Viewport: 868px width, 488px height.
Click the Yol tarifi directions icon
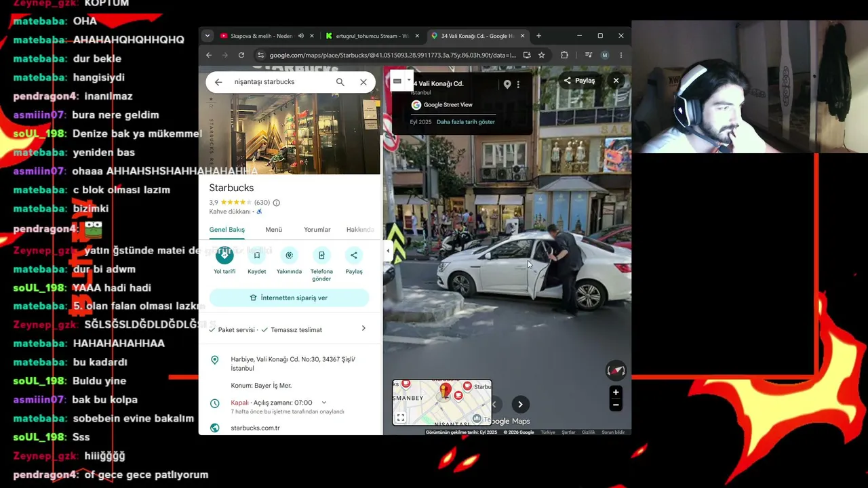[x=224, y=256]
